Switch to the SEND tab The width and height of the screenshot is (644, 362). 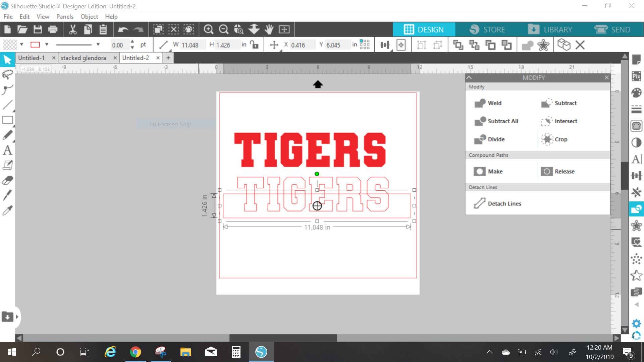[612, 29]
